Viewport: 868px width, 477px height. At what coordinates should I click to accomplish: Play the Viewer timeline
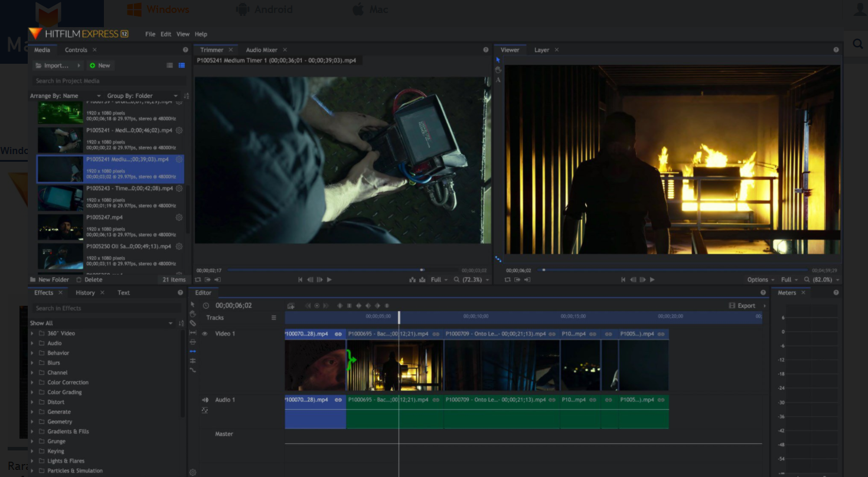(652, 280)
